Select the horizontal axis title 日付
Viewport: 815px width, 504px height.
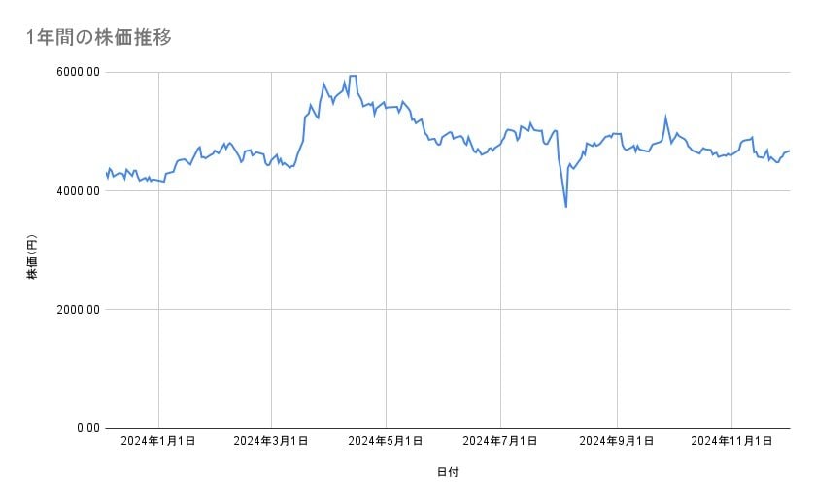point(447,472)
